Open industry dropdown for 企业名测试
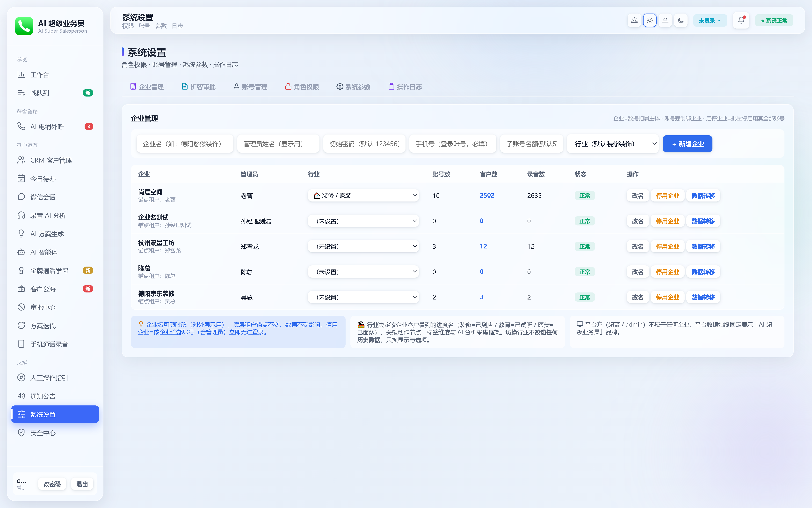The image size is (812, 508). click(x=363, y=221)
